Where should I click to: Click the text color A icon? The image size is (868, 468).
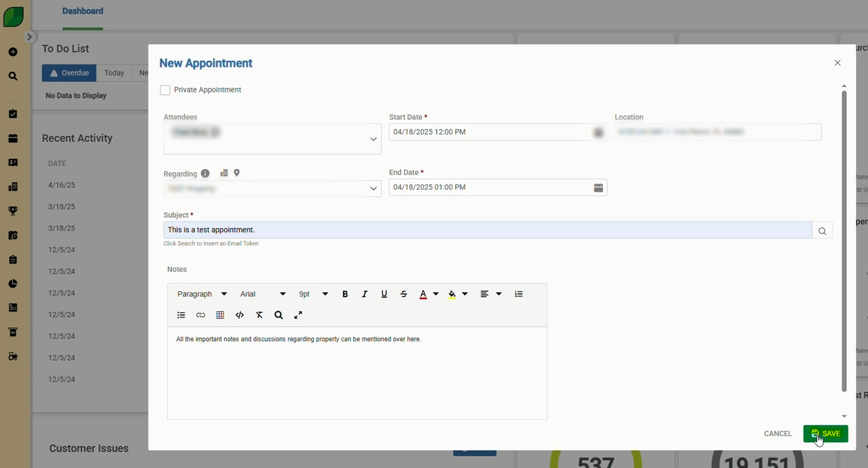point(423,294)
